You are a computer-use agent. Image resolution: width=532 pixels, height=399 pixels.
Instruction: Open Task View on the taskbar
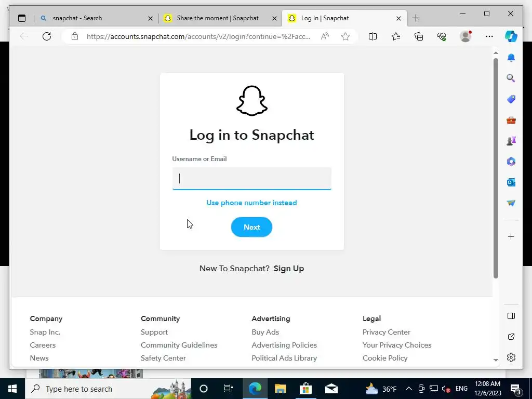pos(229,389)
